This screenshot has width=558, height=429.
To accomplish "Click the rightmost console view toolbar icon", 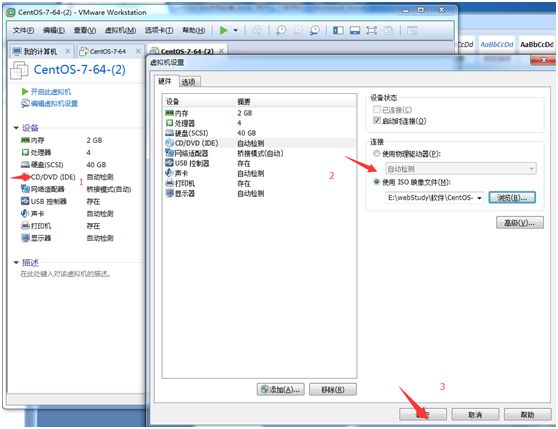I will point(412,31).
